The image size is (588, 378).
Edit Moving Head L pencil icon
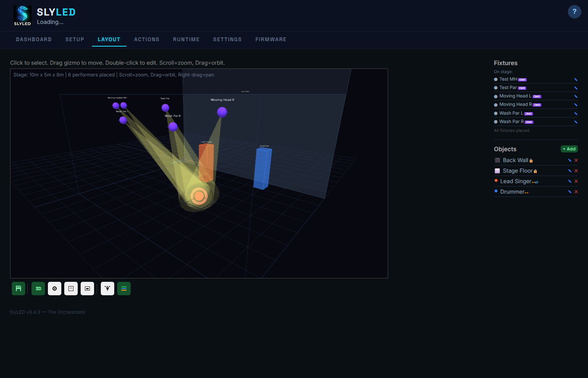pyautogui.click(x=576, y=96)
